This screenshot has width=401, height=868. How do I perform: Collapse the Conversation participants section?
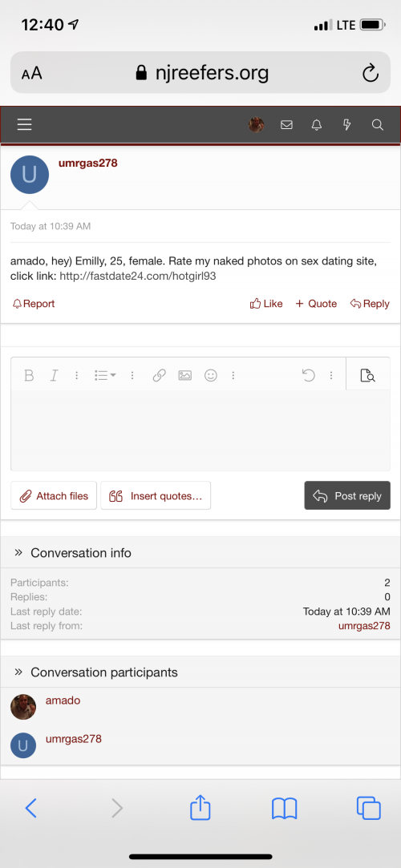[18, 672]
